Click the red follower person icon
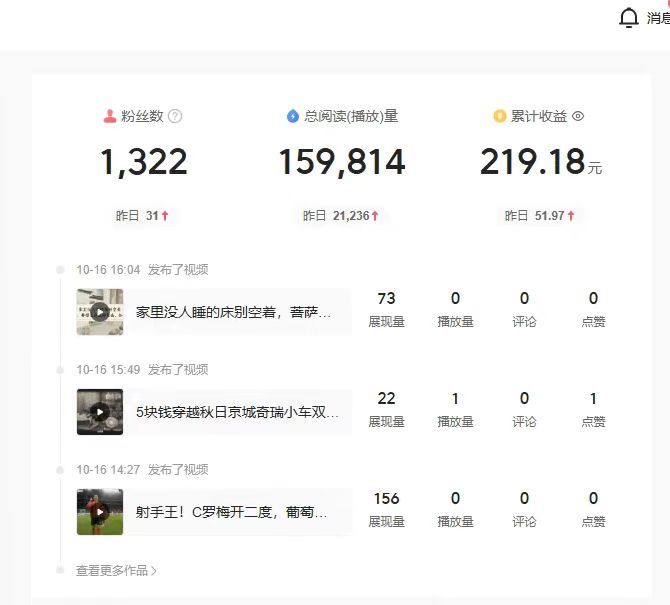Screen dimensions: 670x605 point(110,116)
